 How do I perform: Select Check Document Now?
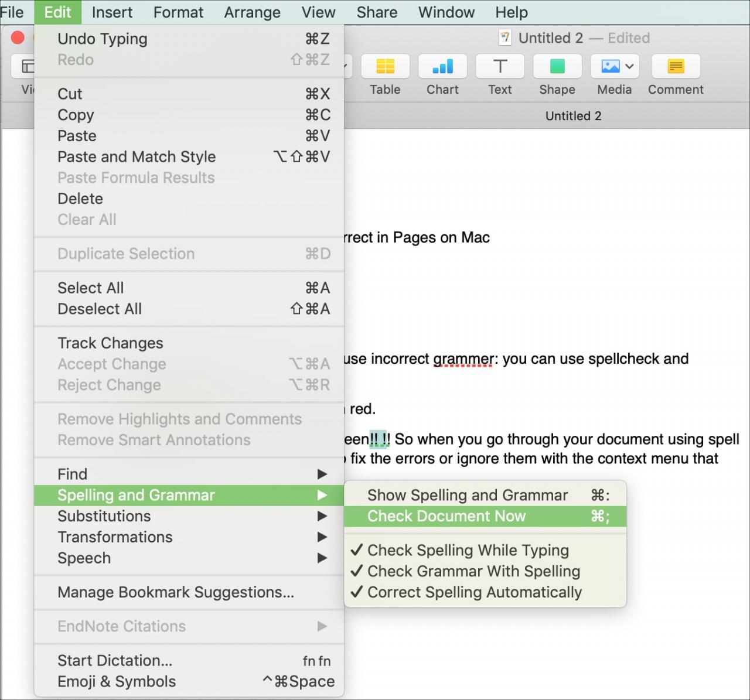[x=485, y=516]
